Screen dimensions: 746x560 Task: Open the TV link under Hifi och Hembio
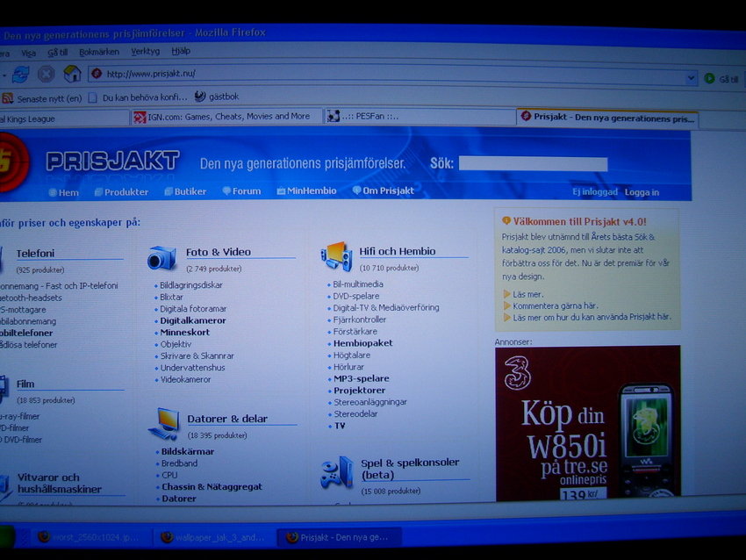coord(340,426)
